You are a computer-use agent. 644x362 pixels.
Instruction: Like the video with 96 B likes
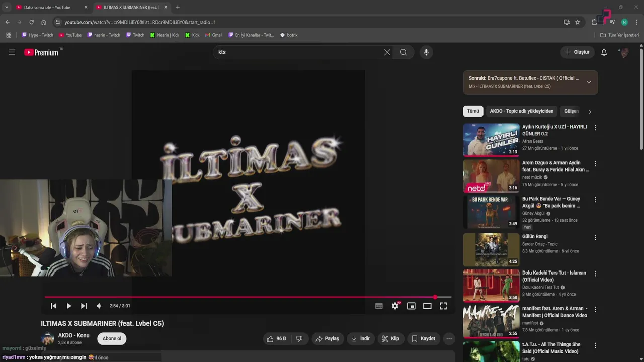pyautogui.click(x=276, y=339)
